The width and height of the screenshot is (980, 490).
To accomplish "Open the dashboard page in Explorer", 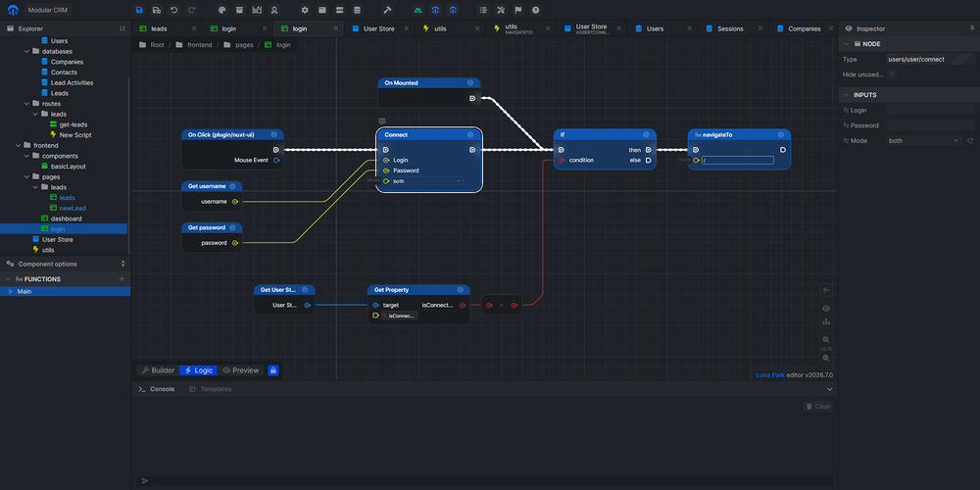I will pyautogui.click(x=67, y=219).
